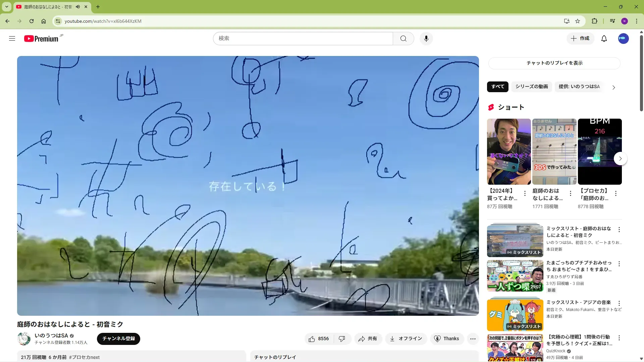Viewport: 644px width, 362px height.
Task: Open more actions ellipsis under video
Action: (473, 339)
